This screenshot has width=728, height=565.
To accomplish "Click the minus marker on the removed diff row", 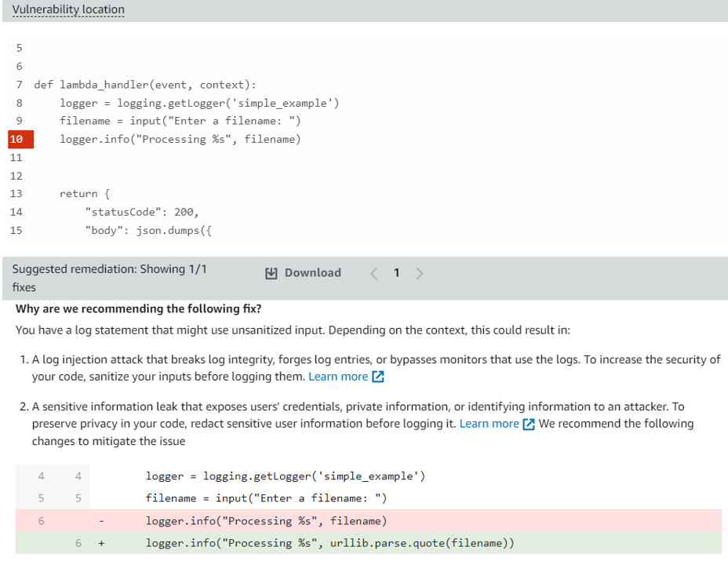I will (x=101, y=521).
